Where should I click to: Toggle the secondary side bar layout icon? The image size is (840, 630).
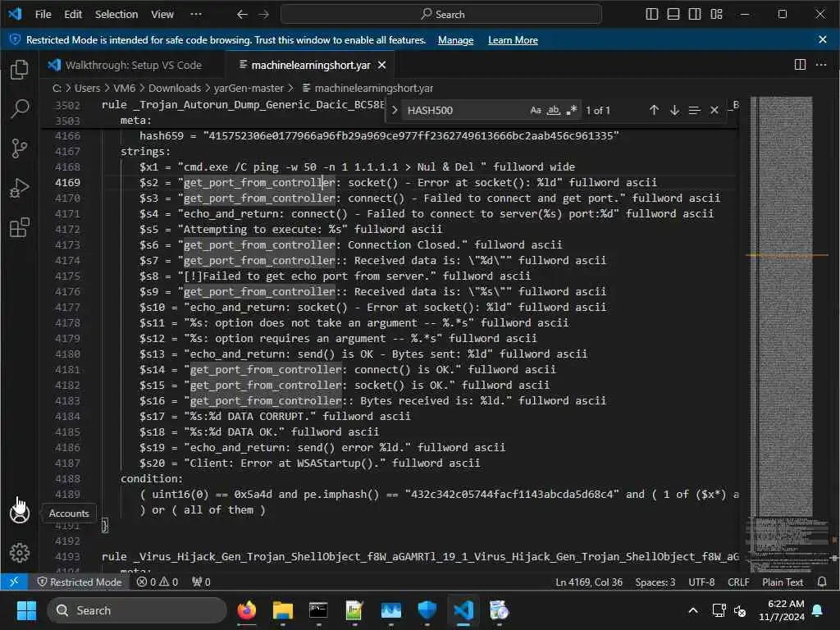[695, 15]
